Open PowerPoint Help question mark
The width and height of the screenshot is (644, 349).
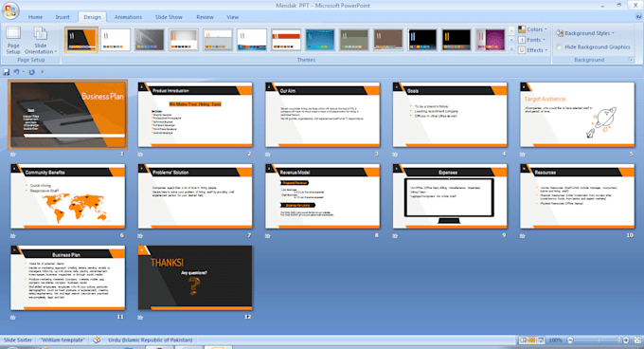tap(638, 17)
